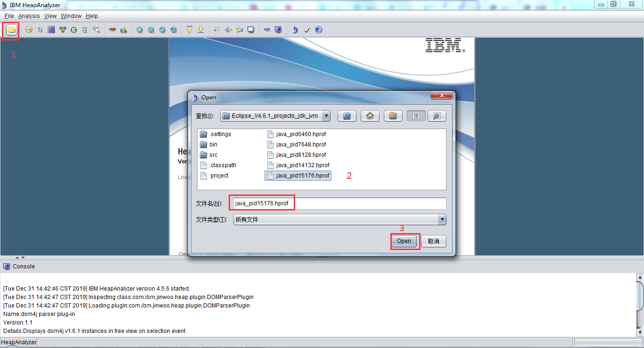The image size is (644, 348).
Task: Create a new folder in the Open dialog
Action: tap(393, 116)
